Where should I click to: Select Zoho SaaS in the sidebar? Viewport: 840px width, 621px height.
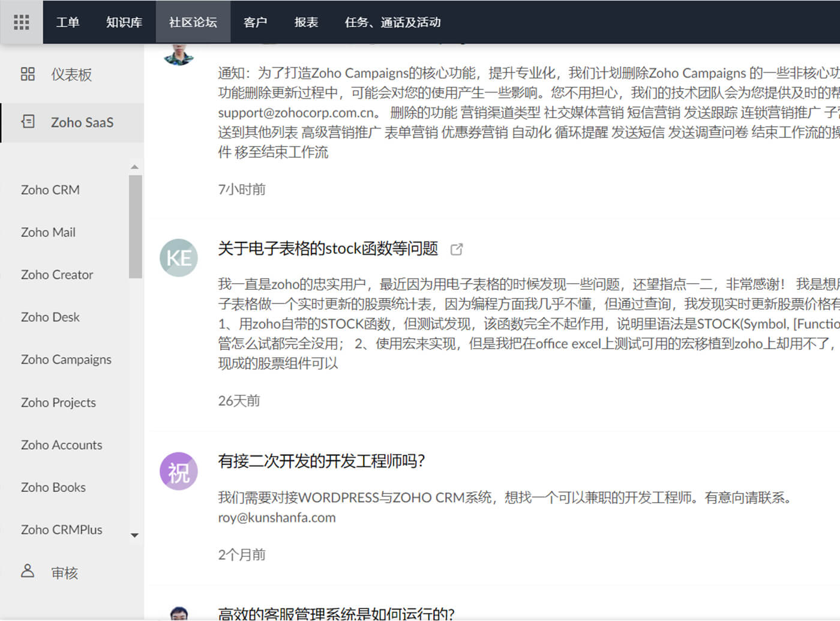pos(72,122)
